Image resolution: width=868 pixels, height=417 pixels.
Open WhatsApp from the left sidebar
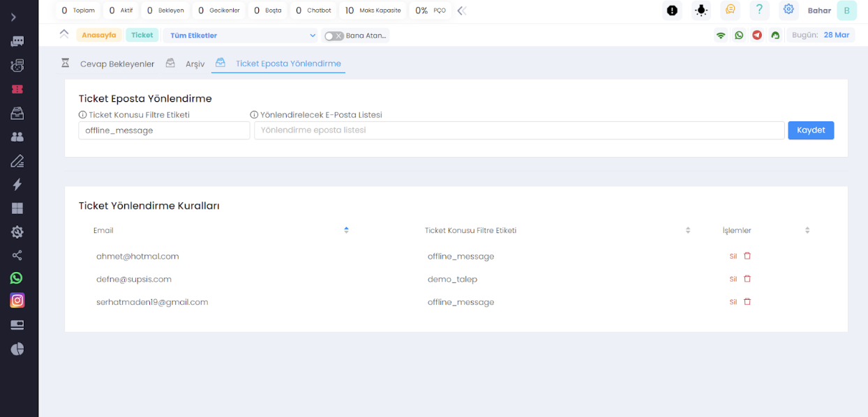(x=17, y=278)
